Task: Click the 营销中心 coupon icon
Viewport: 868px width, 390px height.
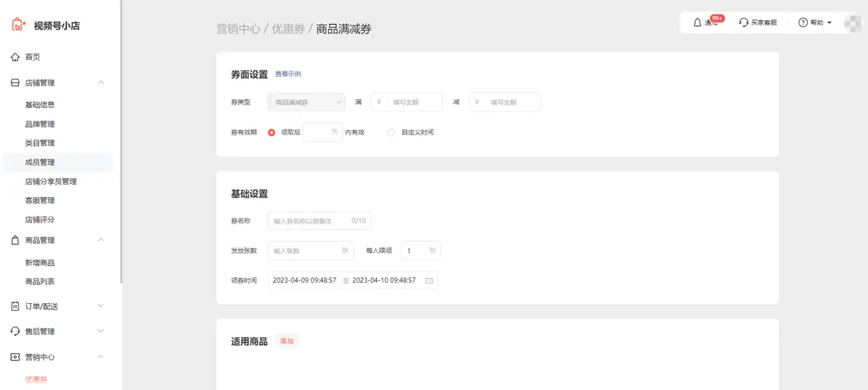Action: point(15,357)
